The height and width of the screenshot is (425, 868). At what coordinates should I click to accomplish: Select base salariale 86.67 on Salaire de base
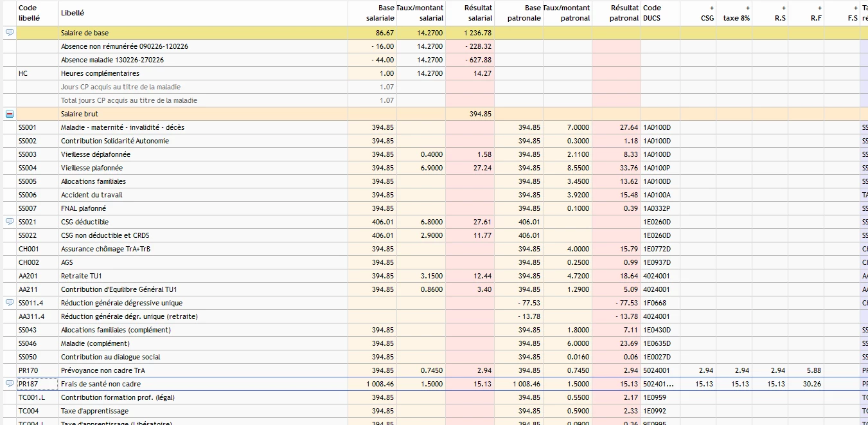(385, 33)
